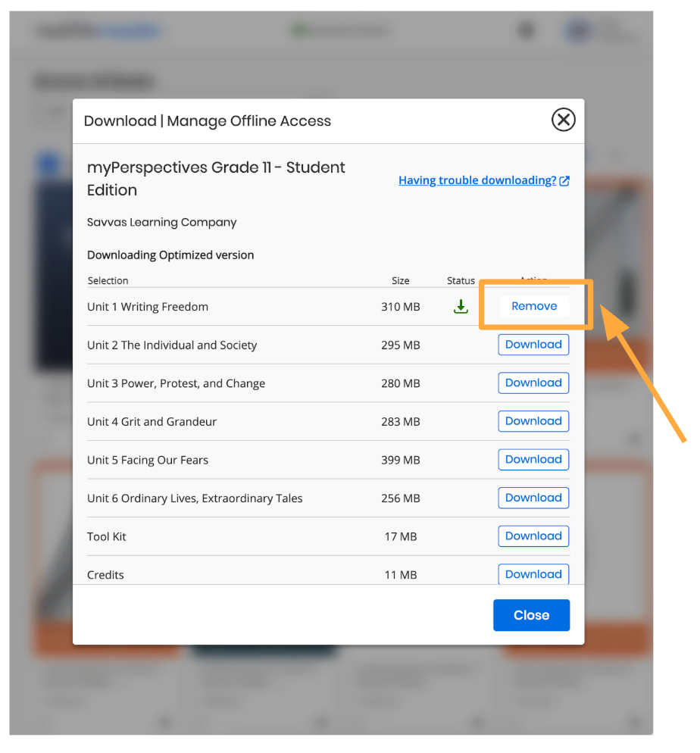Click the green downloaded status icon for Unit 1
This screenshot has height=753, width=700.
(x=461, y=307)
